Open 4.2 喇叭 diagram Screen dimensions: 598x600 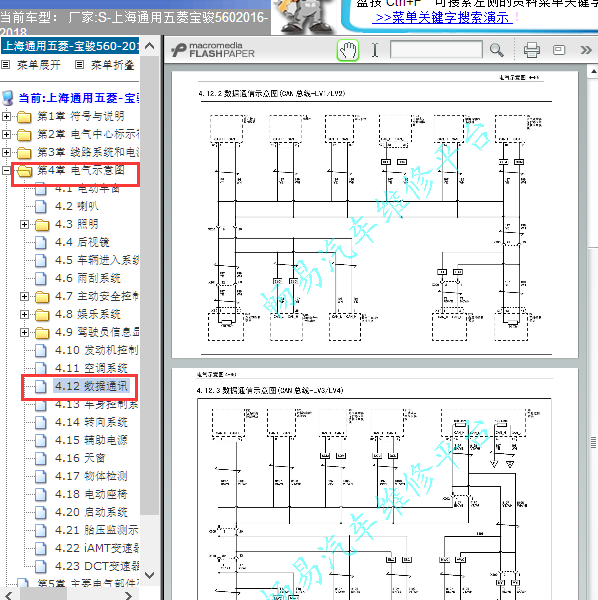tap(77, 206)
